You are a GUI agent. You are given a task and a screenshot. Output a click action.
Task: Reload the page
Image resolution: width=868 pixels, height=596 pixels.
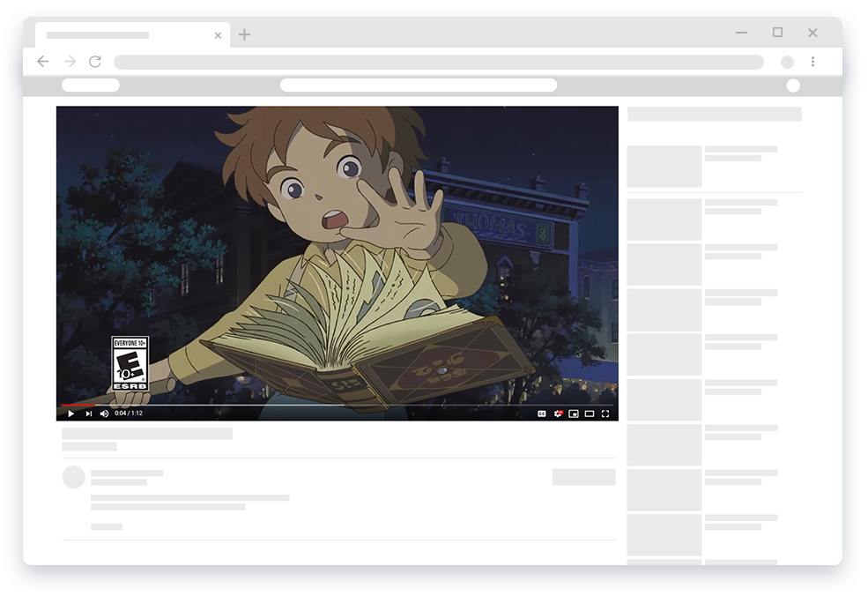[x=95, y=62]
